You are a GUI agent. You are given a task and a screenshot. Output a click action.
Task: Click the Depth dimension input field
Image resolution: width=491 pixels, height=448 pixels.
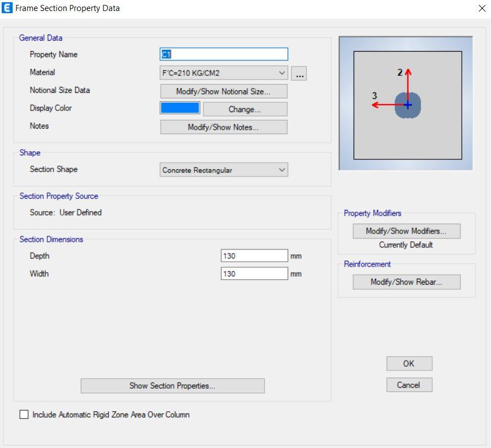(254, 256)
